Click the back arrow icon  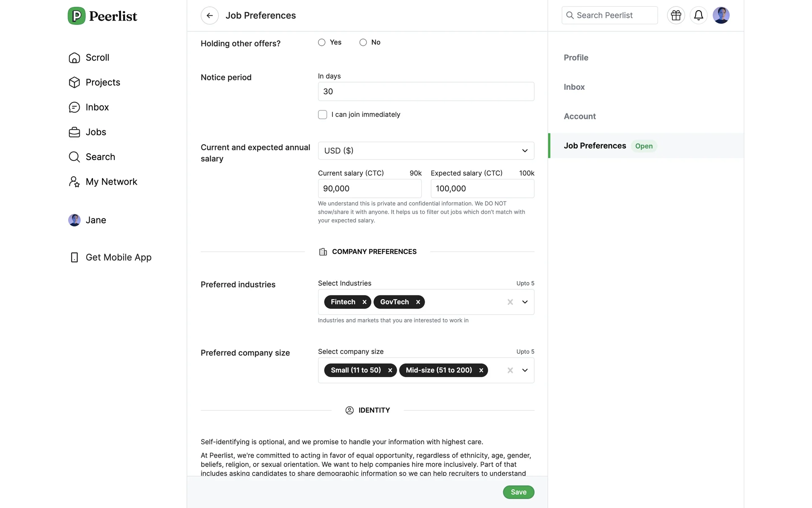[x=209, y=16]
